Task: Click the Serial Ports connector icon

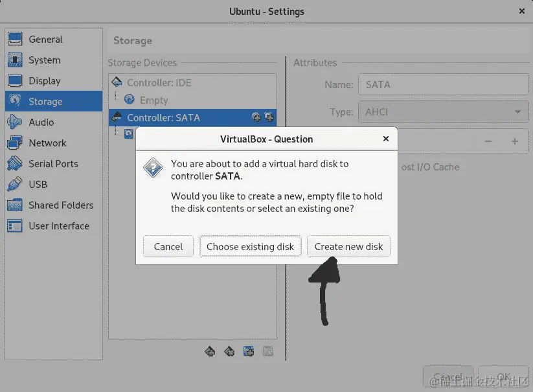Action: click(15, 163)
